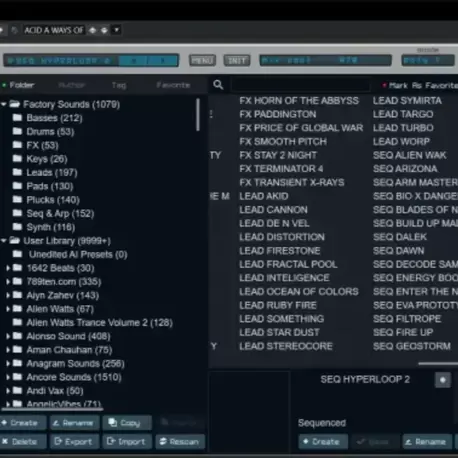The height and width of the screenshot is (458, 458).
Task: Click the Unedited AI Presets folder icon
Action: click(x=17, y=254)
